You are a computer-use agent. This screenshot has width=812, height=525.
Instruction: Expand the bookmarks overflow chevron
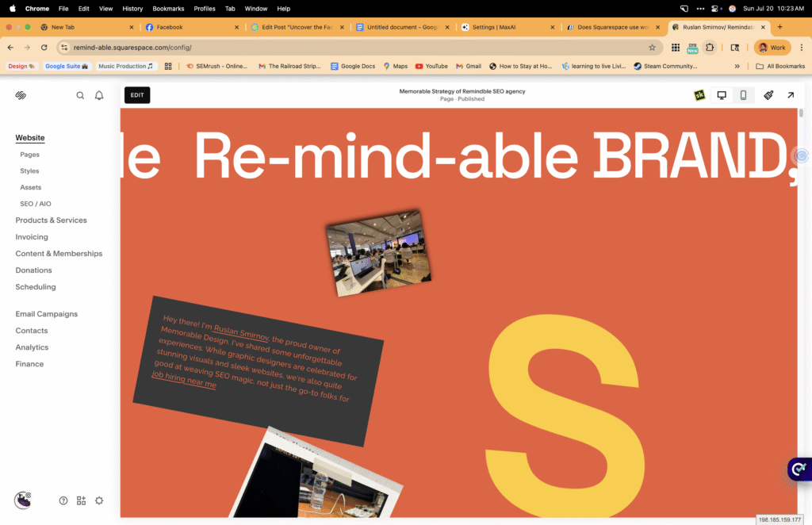click(737, 66)
